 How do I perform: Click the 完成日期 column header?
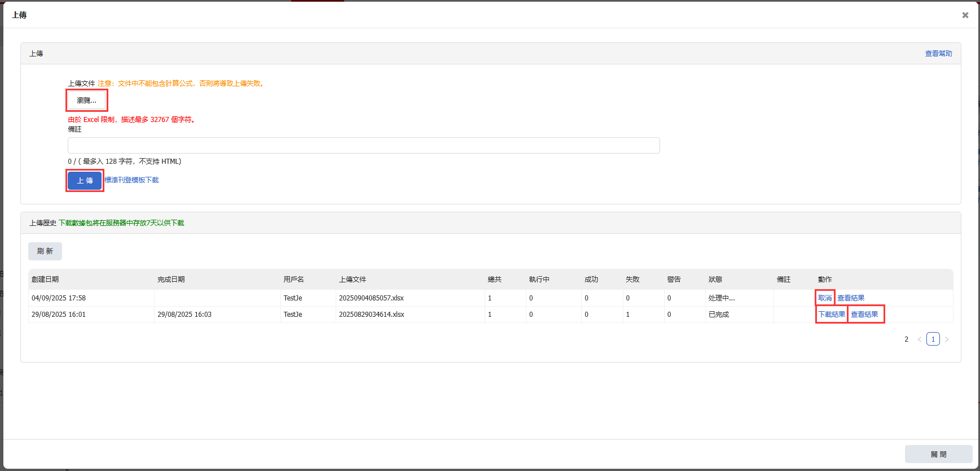171,280
